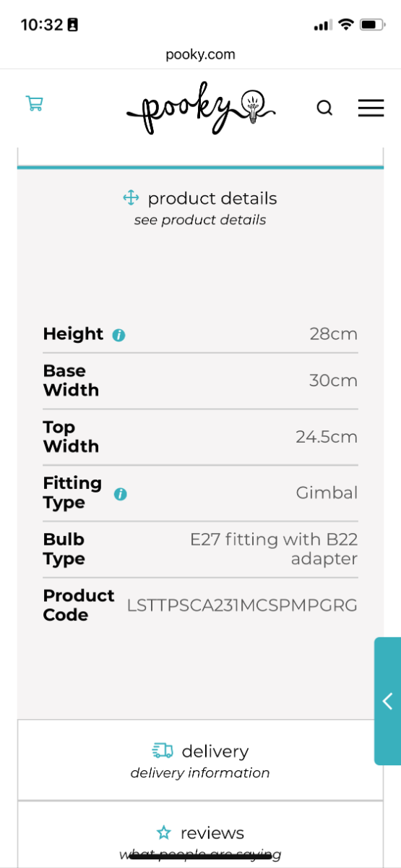This screenshot has height=868, width=401.
Task: Tap the see product details subtitle
Action: 200,220
